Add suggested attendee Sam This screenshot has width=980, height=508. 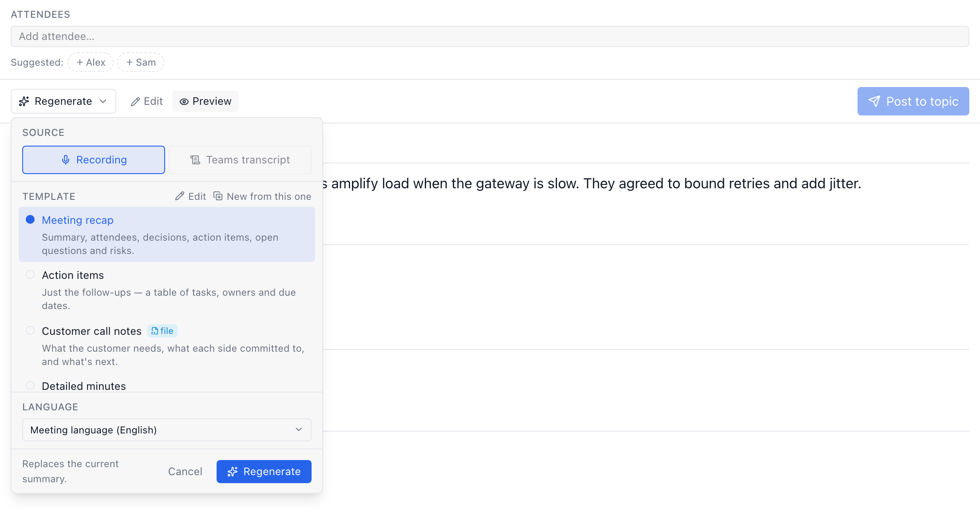coord(141,62)
